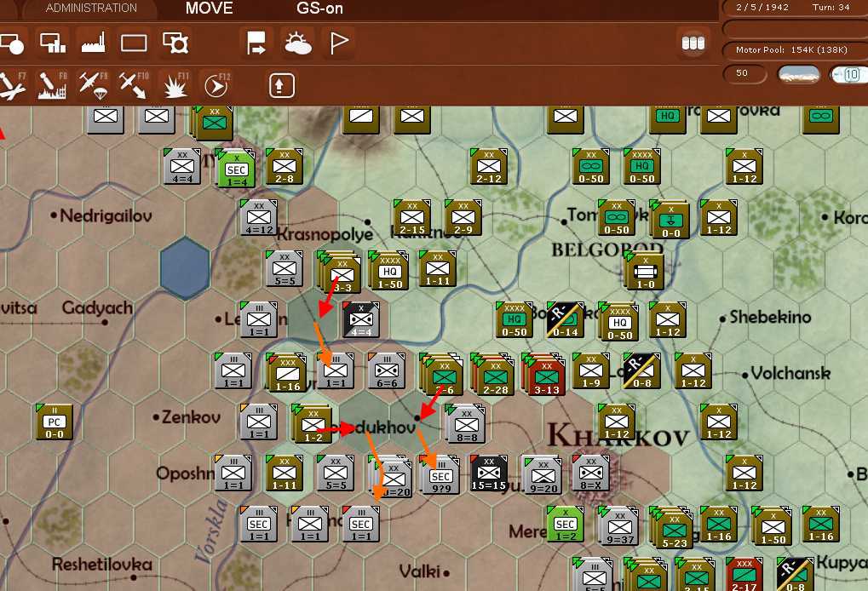Click the 50 value field
Image resolution: width=868 pixels, height=591 pixels.
pos(744,73)
